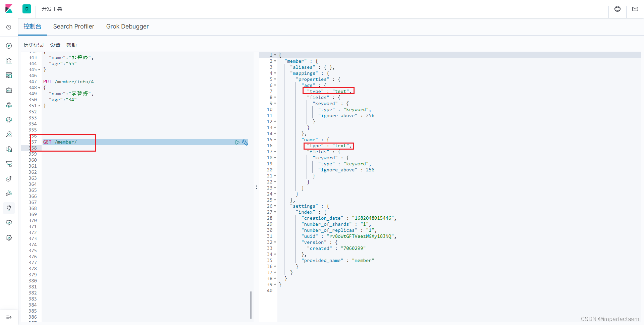Collapse the "settings" block on line 26
This screenshot has width=644, height=325.
tap(275, 206)
